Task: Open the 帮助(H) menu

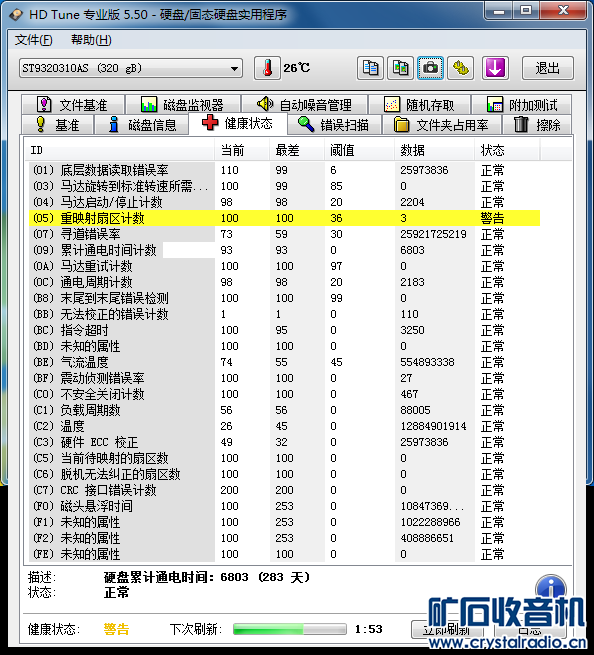Action: [x=91, y=40]
